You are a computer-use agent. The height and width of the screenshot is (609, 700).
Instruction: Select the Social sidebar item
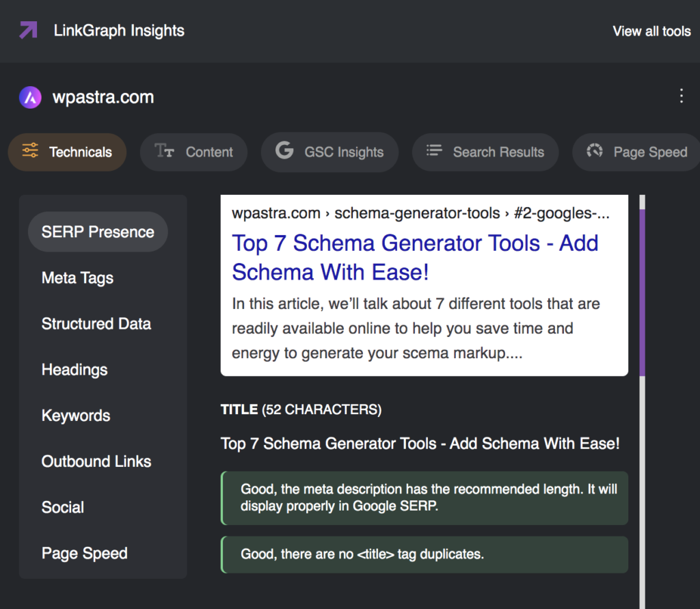pos(62,507)
